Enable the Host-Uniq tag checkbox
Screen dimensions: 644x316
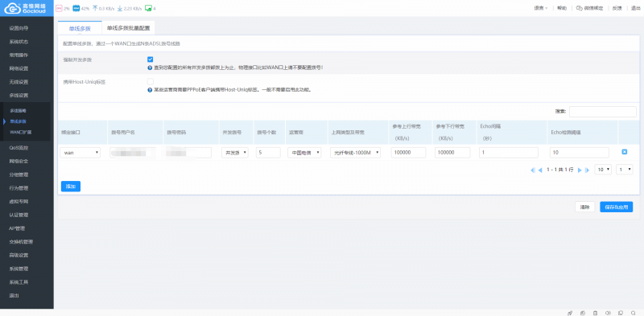pyautogui.click(x=151, y=82)
